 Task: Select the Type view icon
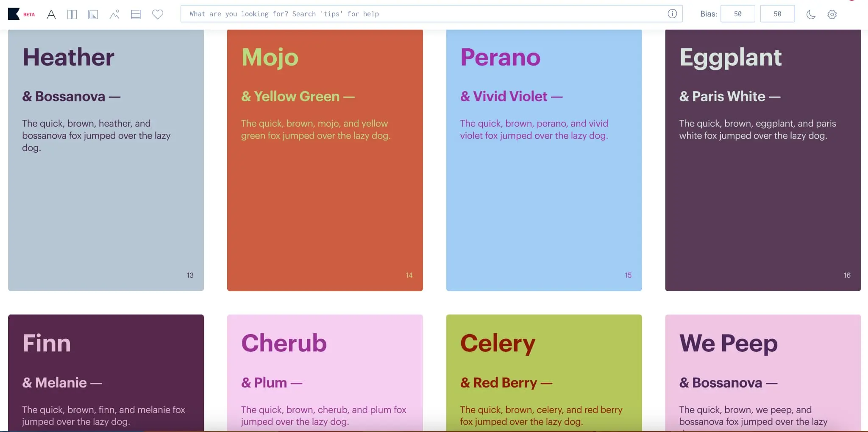(52, 14)
